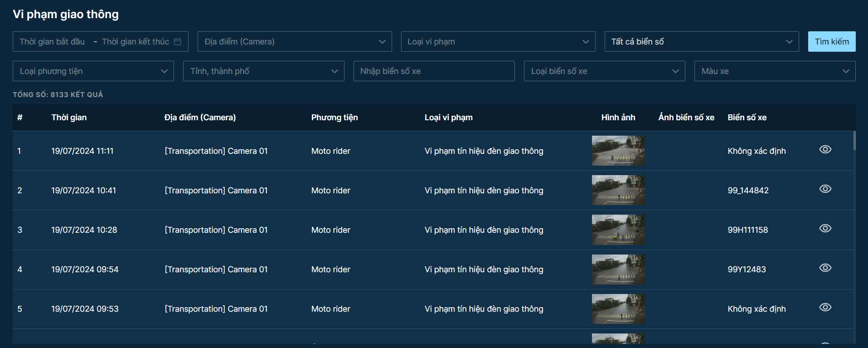Open the Loại biển số xe dropdown
The height and width of the screenshot is (348, 868).
tap(605, 71)
